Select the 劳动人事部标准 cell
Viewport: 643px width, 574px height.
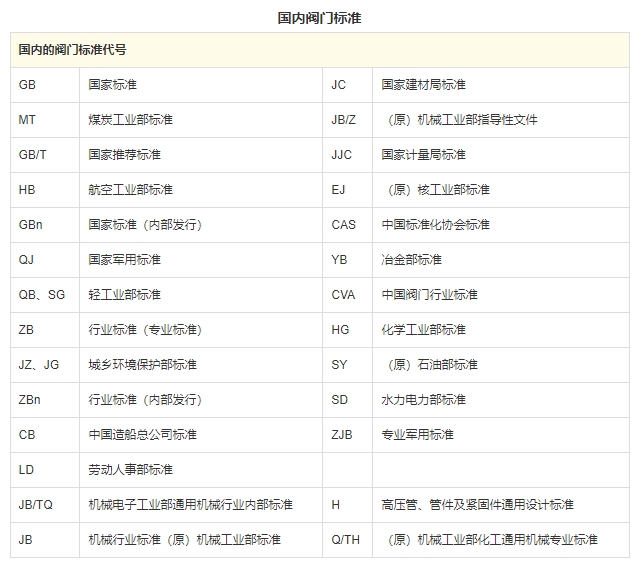[201, 470]
